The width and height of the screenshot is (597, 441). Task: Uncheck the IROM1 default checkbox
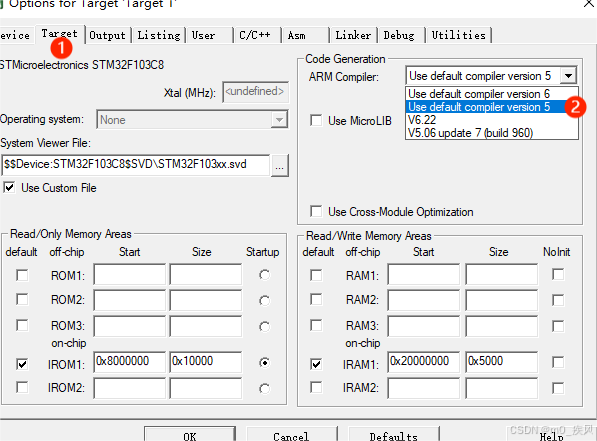22,364
